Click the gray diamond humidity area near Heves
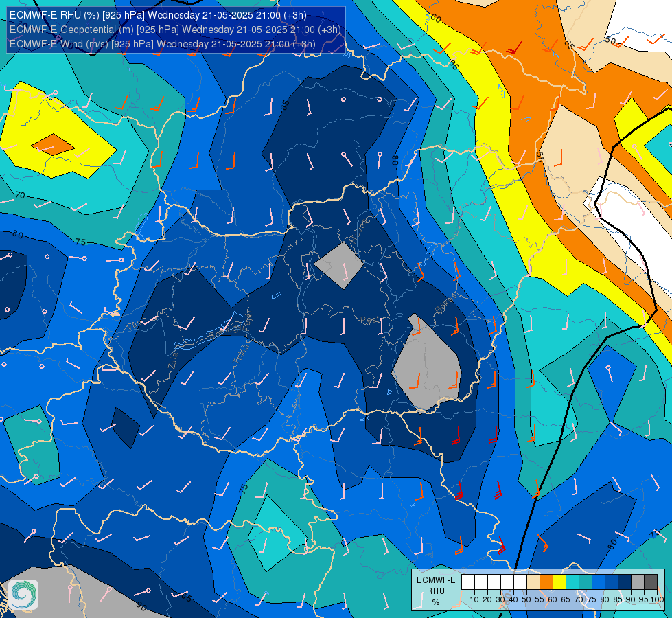This screenshot has height=618, width=672. click(x=338, y=265)
